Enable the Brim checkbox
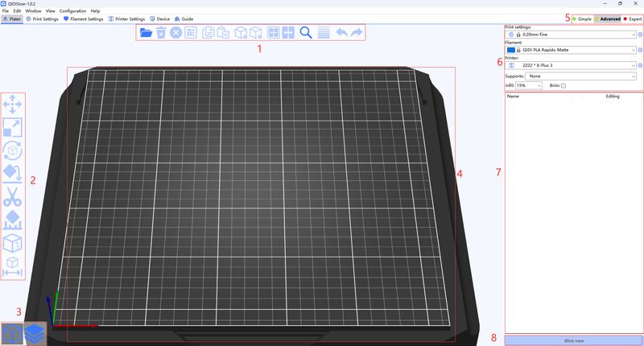The height and width of the screenshot is (346, 644). 563,85
